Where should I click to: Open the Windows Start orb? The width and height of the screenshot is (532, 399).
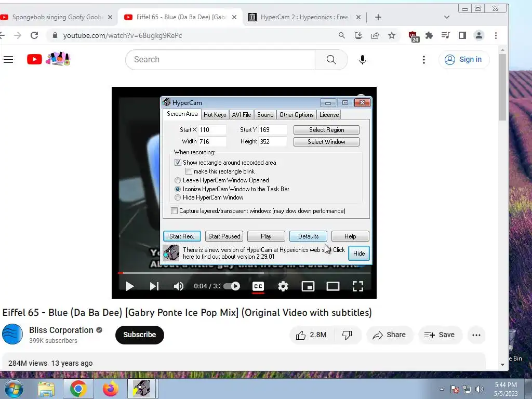click(14, 389)
